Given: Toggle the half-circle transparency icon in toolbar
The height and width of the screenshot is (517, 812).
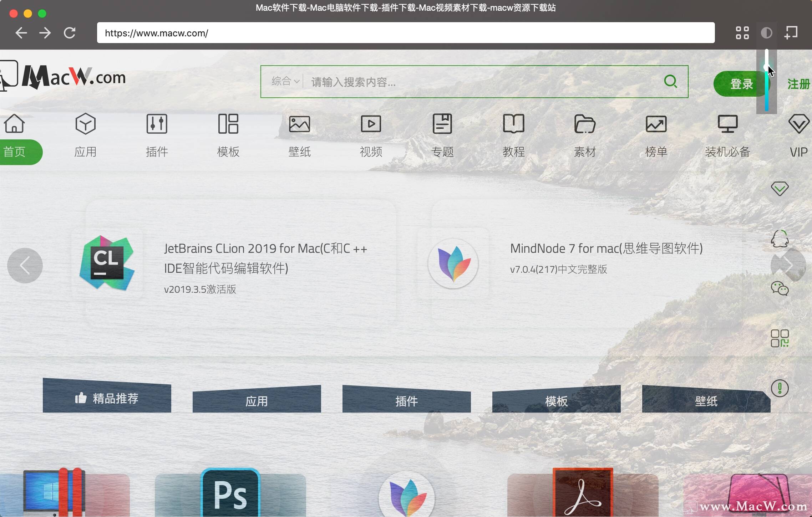Looking at the screenshot, I should coord(766,33).
